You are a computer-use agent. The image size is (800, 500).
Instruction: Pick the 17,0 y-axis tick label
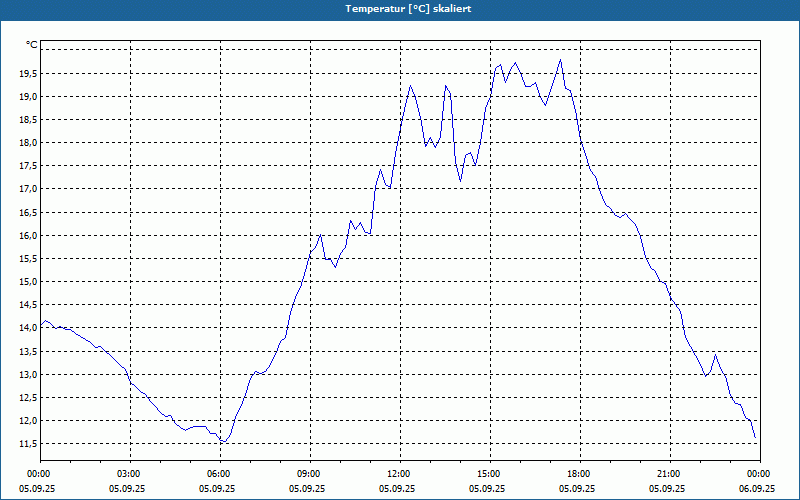[x=28, y=189]
